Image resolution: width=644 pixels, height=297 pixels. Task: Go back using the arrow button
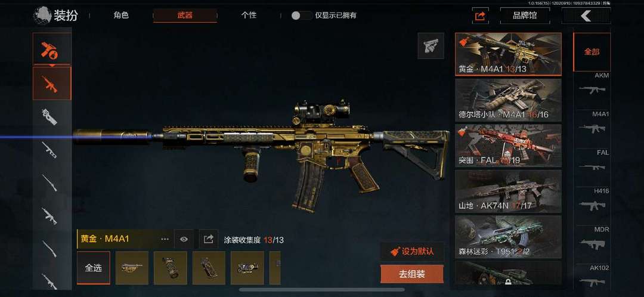pos(586,16)
